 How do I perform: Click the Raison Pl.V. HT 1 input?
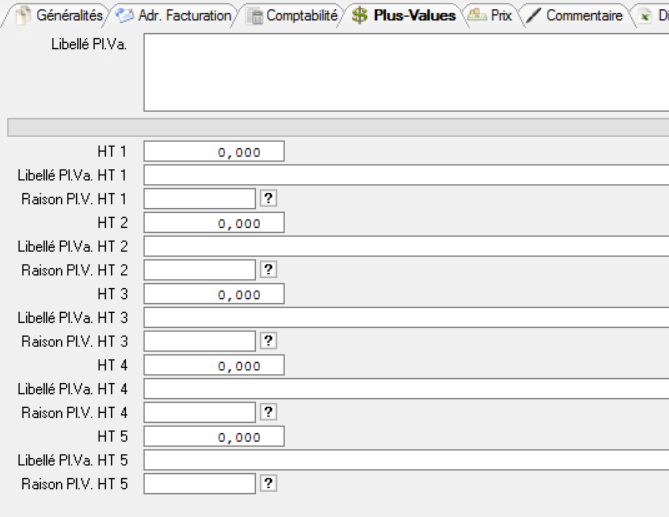click(x=200, y=198)
